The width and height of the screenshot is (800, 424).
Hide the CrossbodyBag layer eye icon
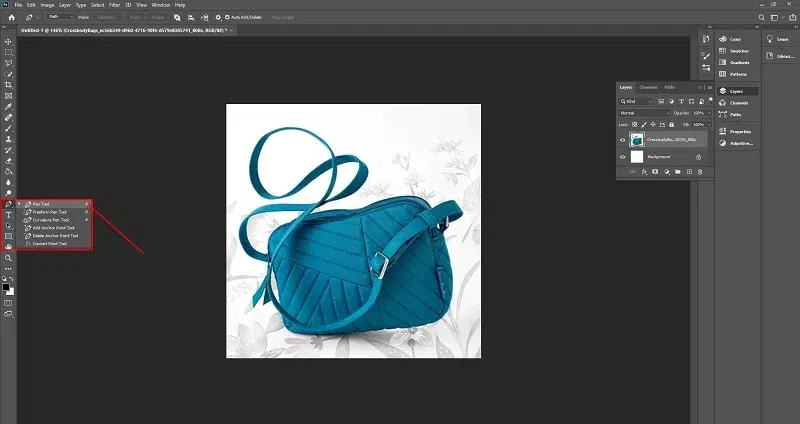pyautogui.click(x=622, y=140)
